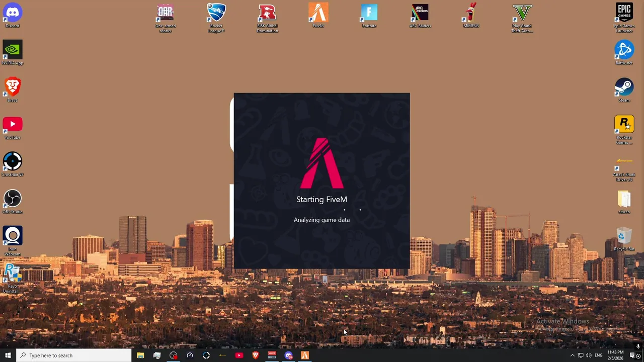This screenshot has width=644, height=362.
Task: Click the 'Type here to search' box
Action: 74,355
